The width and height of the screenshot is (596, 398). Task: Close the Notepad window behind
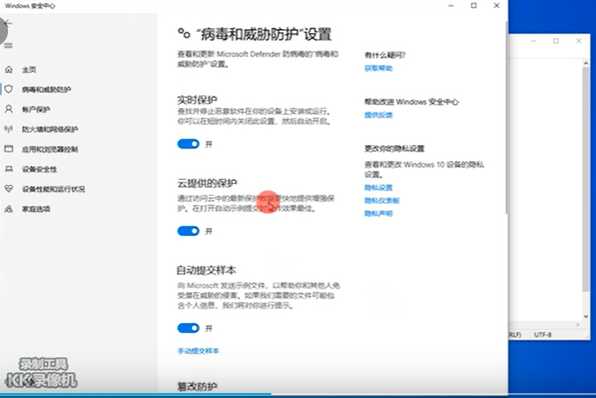(x=579, y=41)
